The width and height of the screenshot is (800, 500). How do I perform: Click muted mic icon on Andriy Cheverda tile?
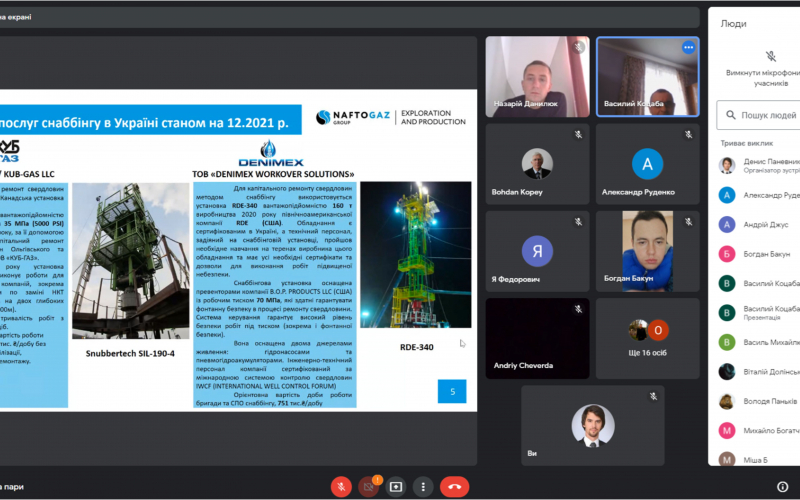pyautogui.click(x=578, y=309)
